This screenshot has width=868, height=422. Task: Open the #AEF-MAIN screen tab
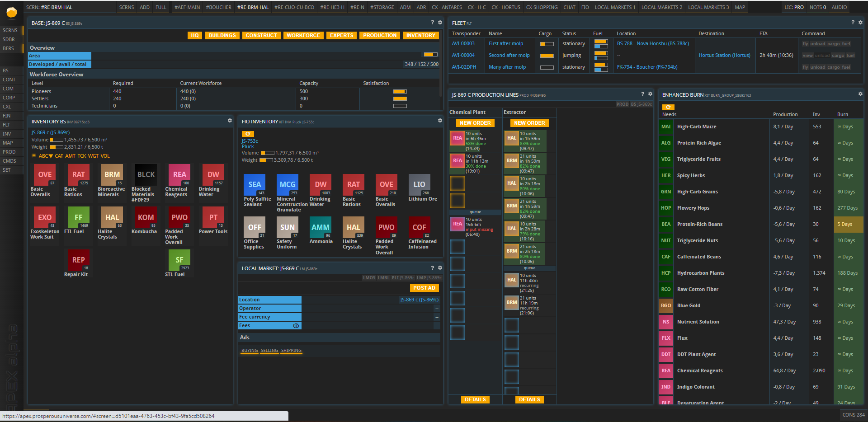pyautogui.click(x=187, y=7)
